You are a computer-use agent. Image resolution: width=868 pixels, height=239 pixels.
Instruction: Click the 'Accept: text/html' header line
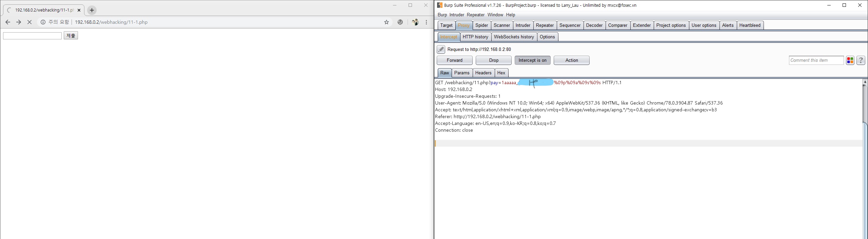pos(576,110)
